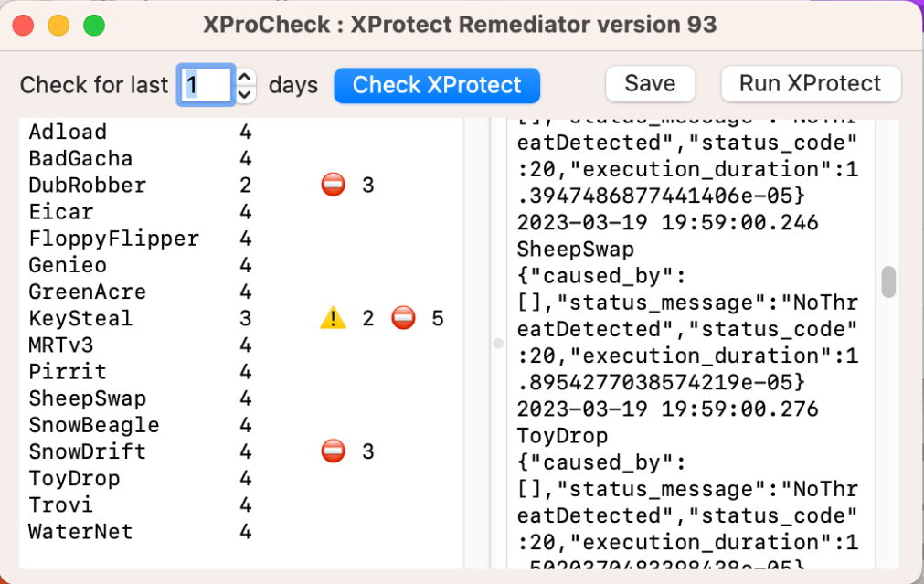Select the Adload remediation module entry
Screen dimensions: 924x584
coord(67,132)
